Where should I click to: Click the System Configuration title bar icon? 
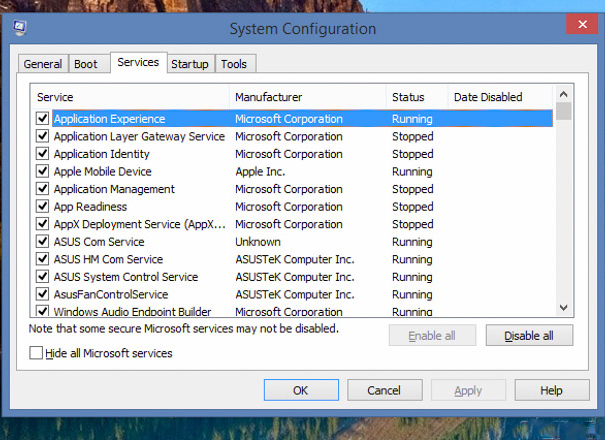pyautogui.click(x=19, y=28)
